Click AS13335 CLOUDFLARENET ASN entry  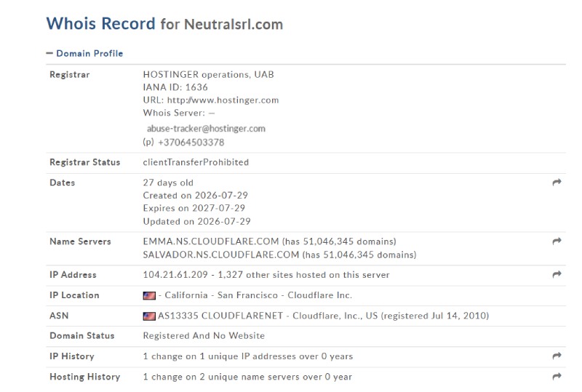220,316
